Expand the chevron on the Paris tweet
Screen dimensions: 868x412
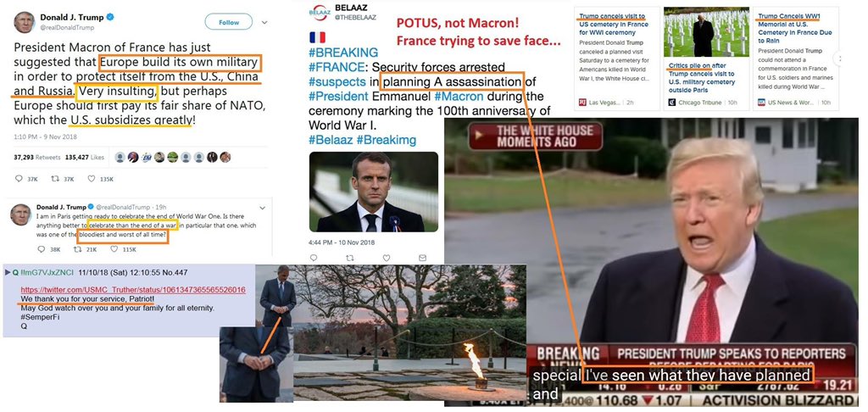click(x=263, y=209)
